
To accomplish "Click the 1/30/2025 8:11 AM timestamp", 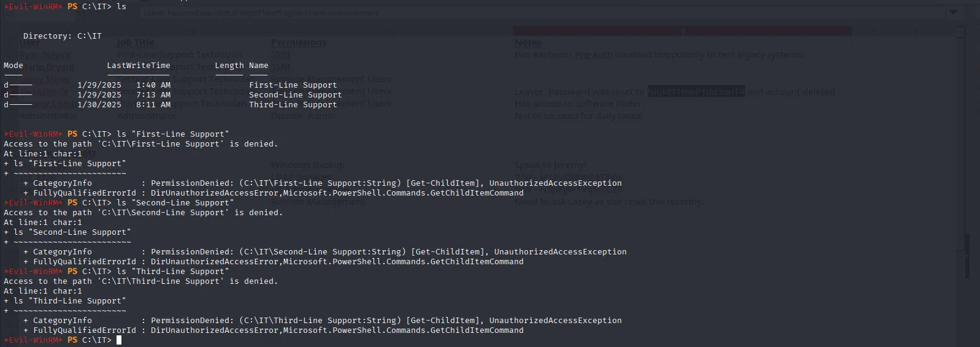I will click(124, 105).
